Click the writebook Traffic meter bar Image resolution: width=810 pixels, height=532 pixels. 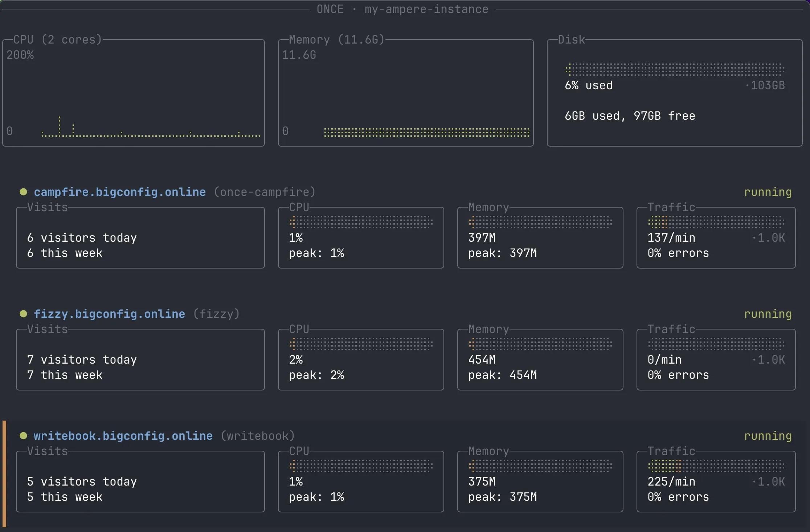716,466
